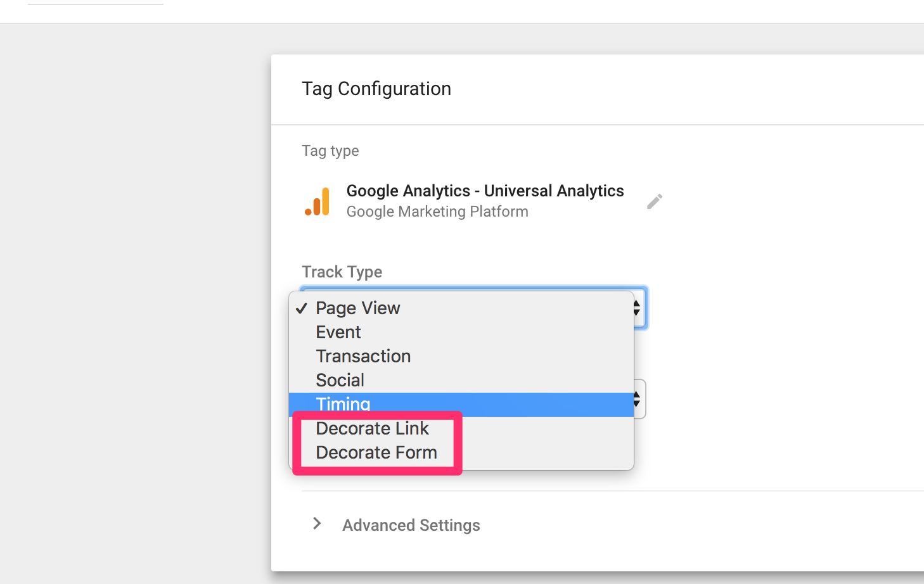The height and width of the screenshot is (584, 924).
Task: Choose Event from the Track Type list
Action: 461,332
